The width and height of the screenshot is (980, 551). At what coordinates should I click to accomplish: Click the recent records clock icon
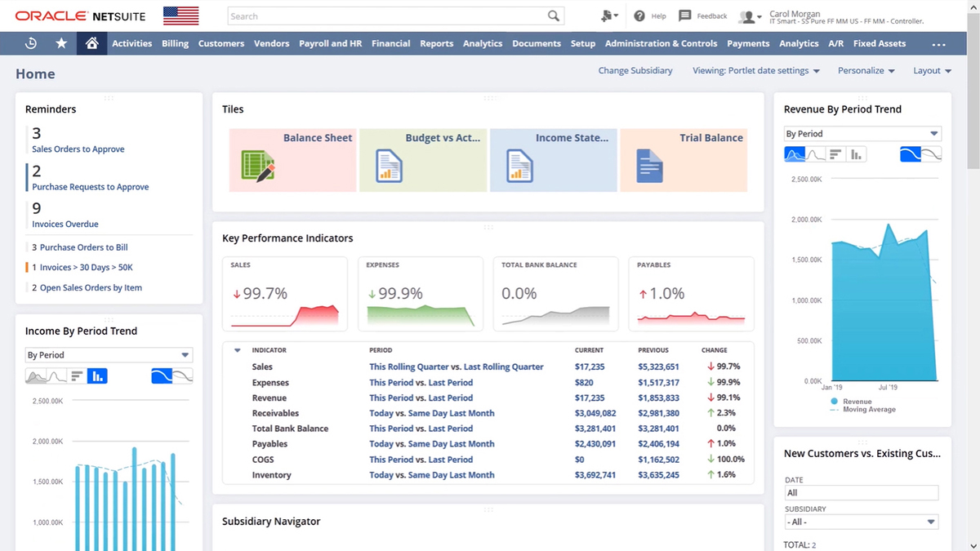[x=31, y=42]
